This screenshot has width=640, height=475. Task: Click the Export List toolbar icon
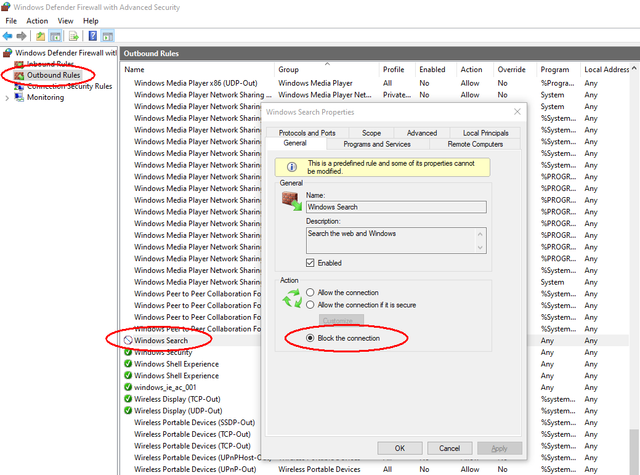click(74, 36)
